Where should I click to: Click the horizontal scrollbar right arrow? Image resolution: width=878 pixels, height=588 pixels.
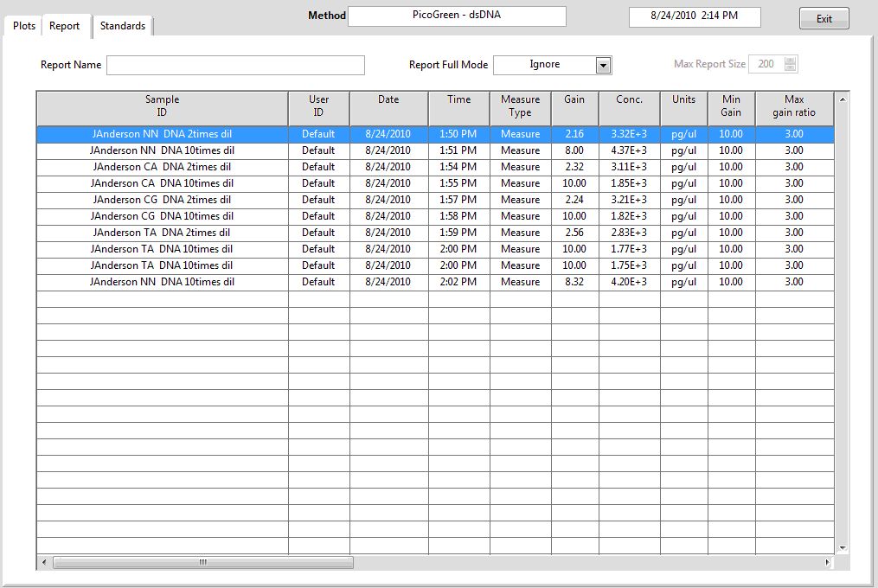[827, 562]
